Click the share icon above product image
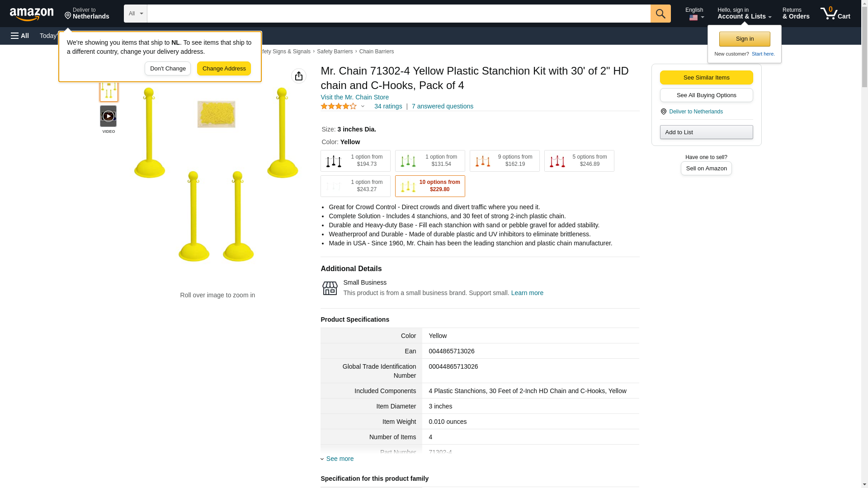The image size is (868, 488). click(299, 76)
